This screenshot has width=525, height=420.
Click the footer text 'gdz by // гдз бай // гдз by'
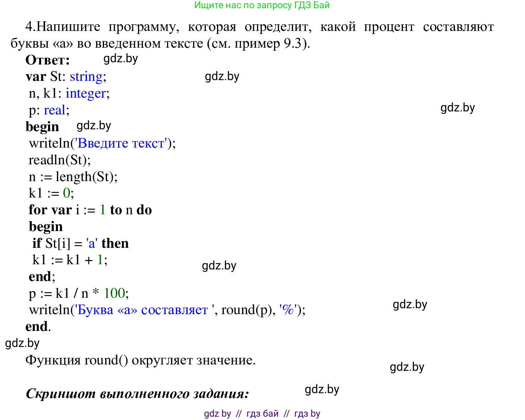(262, 414)
